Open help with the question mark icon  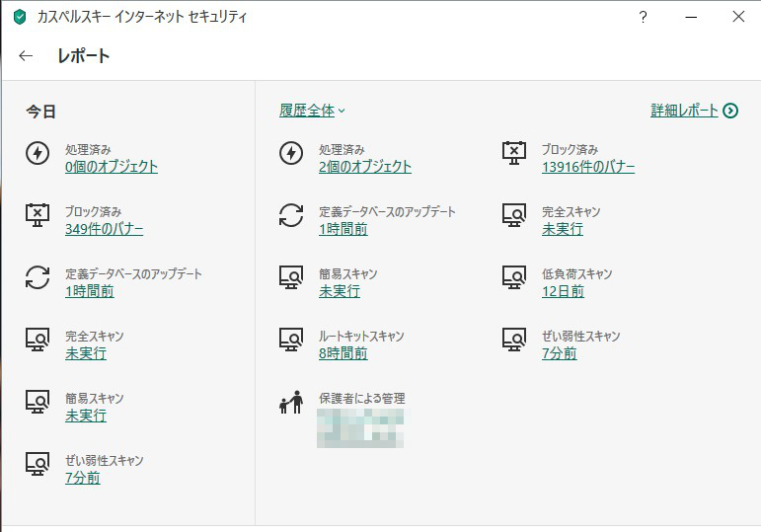click(644, 17)
